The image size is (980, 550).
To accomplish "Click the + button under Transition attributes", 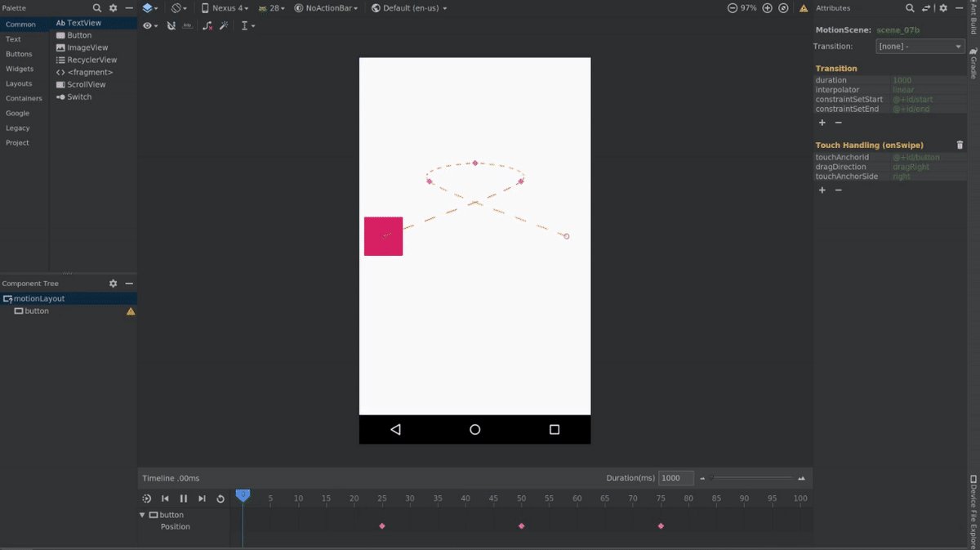I will 822,123.
